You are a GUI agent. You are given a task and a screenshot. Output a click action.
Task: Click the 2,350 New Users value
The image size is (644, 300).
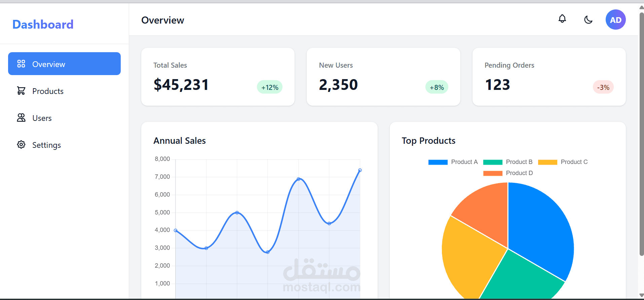(338, 85)
